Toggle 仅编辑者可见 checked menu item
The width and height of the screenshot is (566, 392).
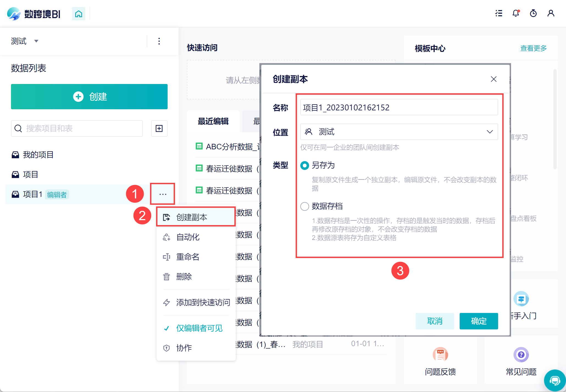coord(199,328)
